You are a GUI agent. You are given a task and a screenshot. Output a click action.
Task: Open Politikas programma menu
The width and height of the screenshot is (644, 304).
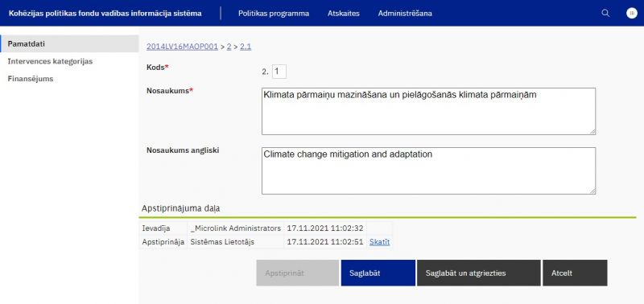pos(274,13)
